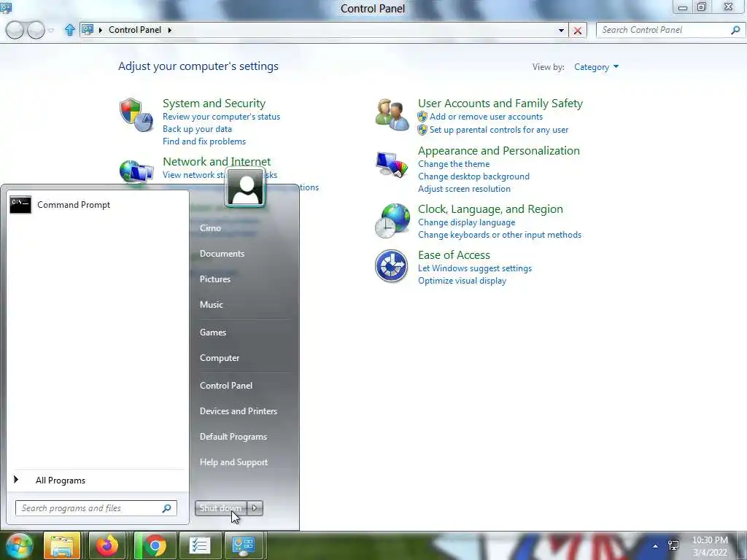Screen dimensions: 747x560
Task: Open Computer from the Start menu
Action: pos(219,358)
